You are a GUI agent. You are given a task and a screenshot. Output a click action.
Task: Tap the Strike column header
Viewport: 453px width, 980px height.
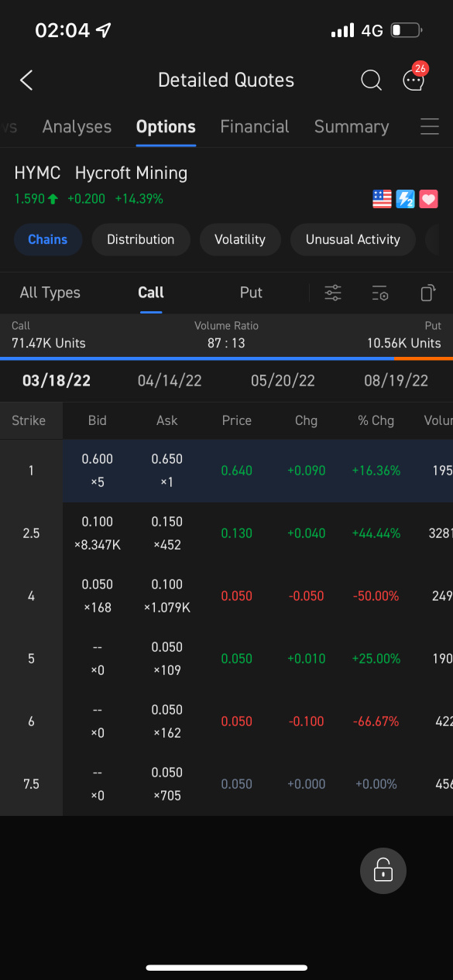(x=29, y=420)
